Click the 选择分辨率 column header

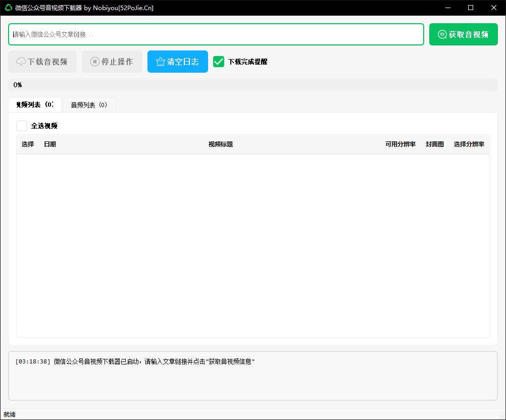(469, 144)
